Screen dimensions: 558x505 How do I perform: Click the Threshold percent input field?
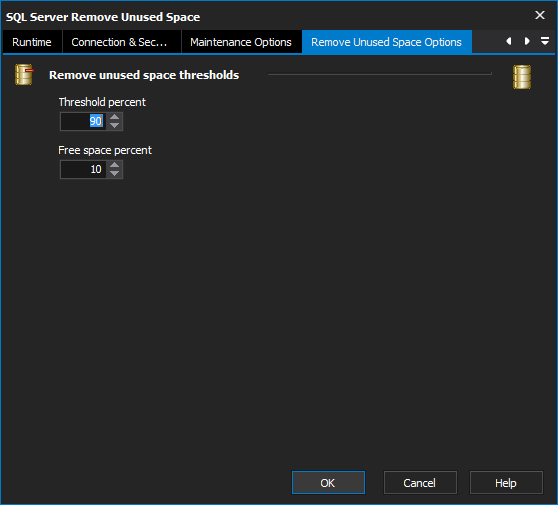point(83,121)
